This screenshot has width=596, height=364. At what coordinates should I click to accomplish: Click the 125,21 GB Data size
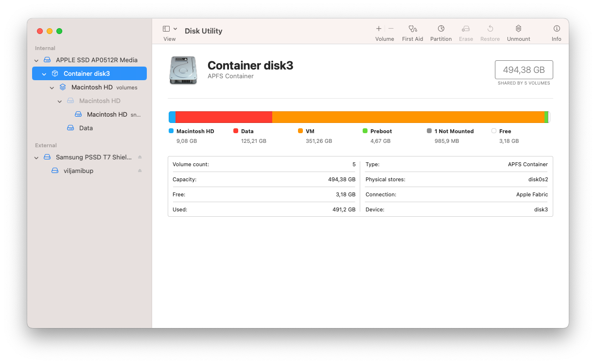click(254, 141)
